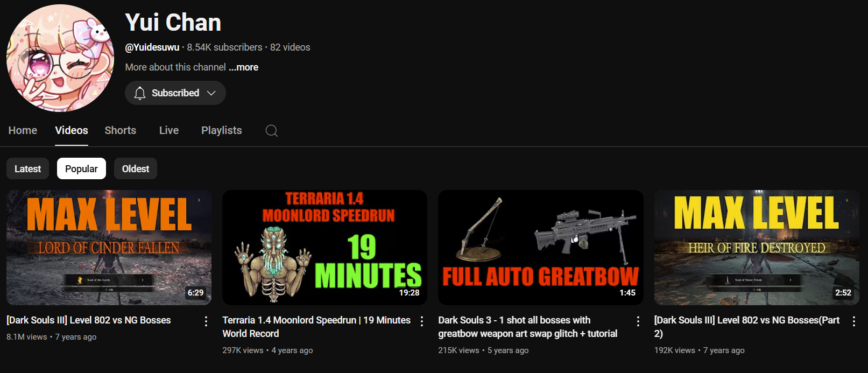Open options menu for Terraria Moonlord Speedrun video
The image size is (868, 373).
coord(422,321)
